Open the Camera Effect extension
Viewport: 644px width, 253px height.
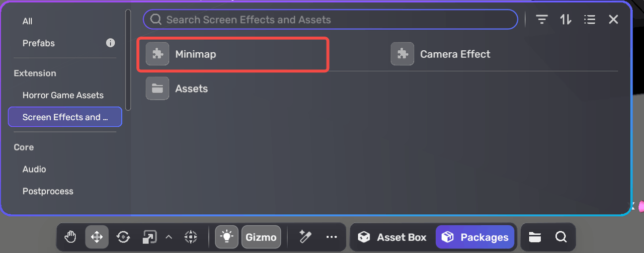click(x=455, y=54)
